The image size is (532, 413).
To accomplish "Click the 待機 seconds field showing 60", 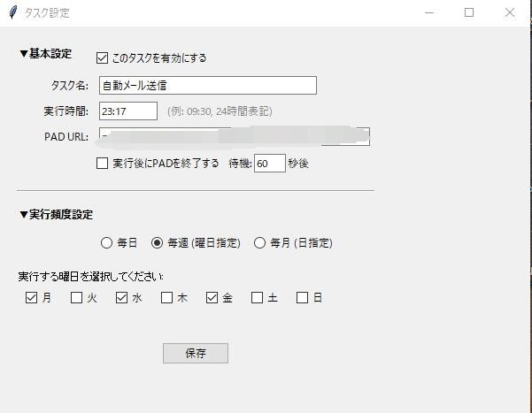I will click(x=270, y=164).
